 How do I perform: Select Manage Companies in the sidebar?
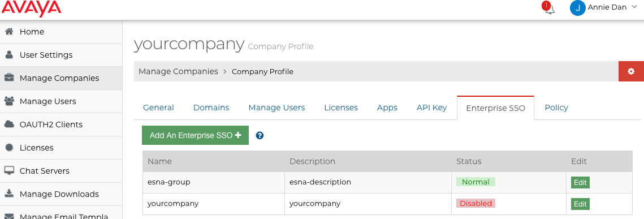[x=61, y=78]
